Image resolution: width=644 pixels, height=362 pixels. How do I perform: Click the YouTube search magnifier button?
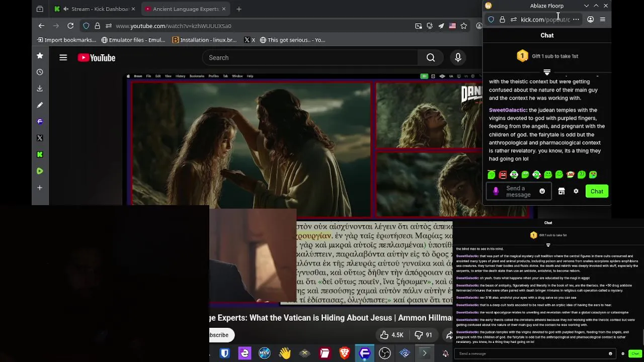click(x=431, y=58)
